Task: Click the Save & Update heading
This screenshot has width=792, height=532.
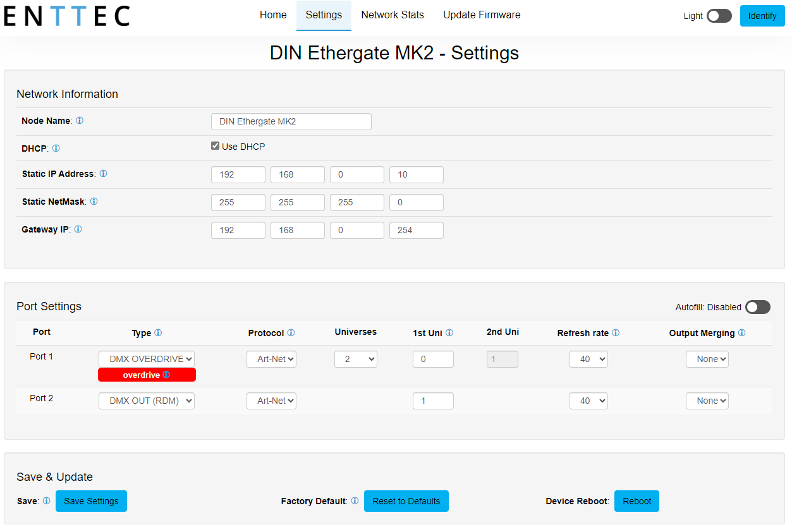Action: [x=54, y=477]
